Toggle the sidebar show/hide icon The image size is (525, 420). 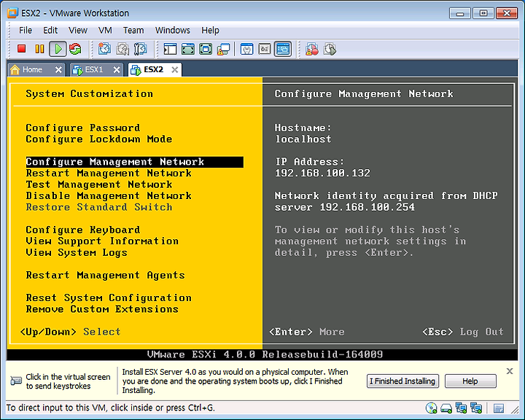point(170,50)
